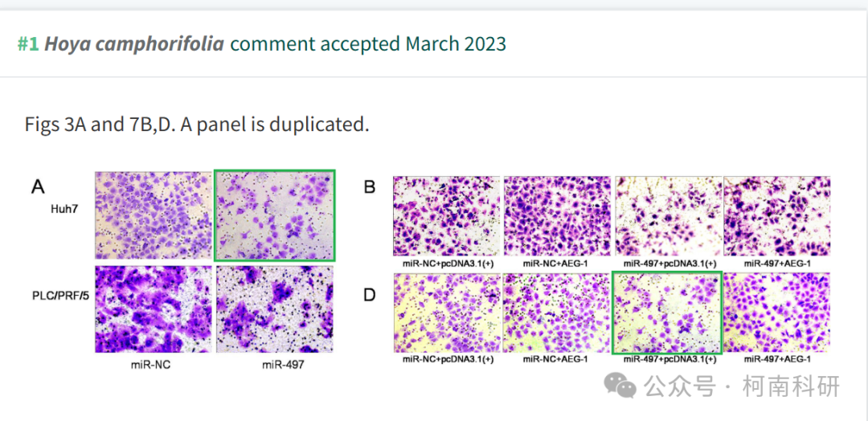This screenshot has width=868, height=421.
Task: Click row D miR-497+AEG-1 image
Action: tap(776, 313)
